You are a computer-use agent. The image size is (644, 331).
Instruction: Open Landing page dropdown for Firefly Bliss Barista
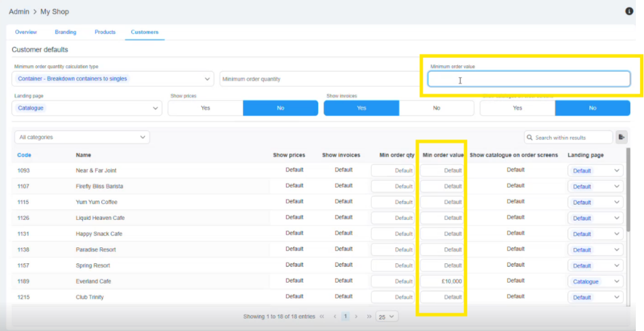[596, 186]
